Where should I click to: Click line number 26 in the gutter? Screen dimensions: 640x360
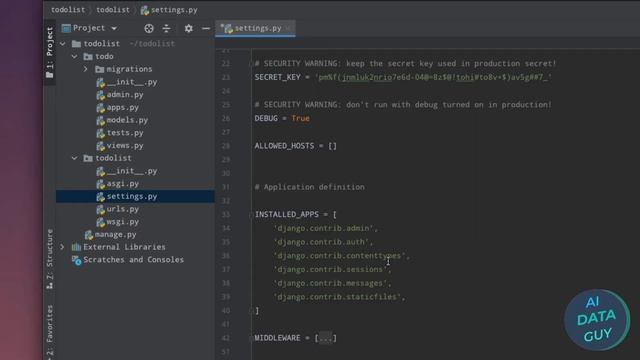(x=226, y=118)
